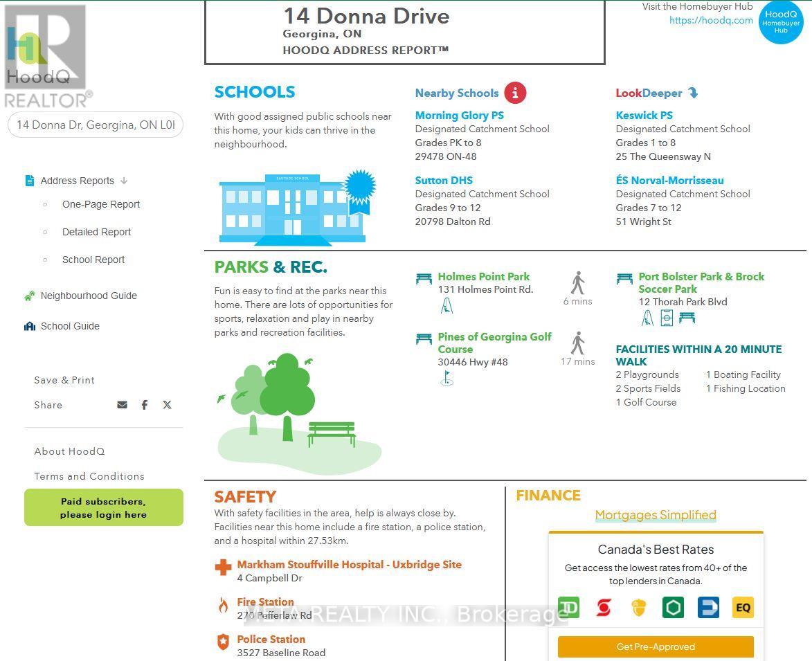This screenshot has width=812, height=661.
Task: Click the gold acorn lender logo
Action: [639, 608]
